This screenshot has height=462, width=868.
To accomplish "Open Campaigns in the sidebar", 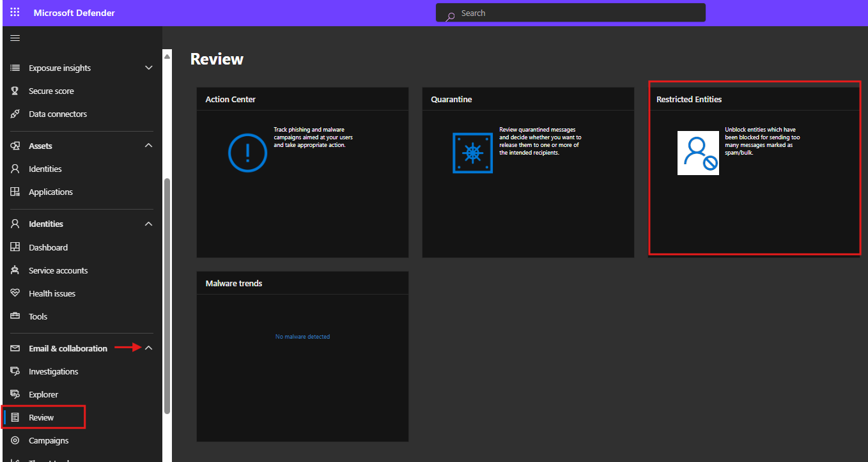I will click(x=49, y=440).
